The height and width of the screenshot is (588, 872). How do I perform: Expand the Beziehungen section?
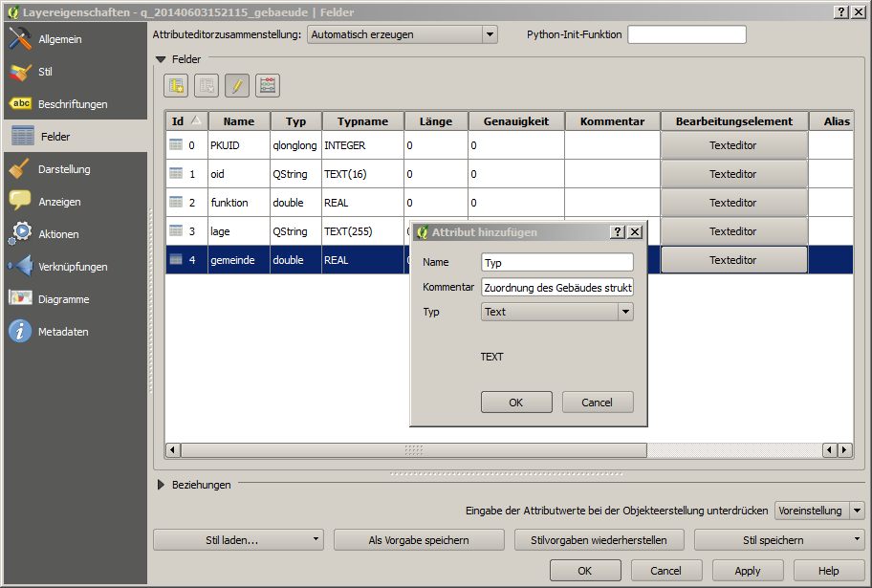pyautogui.click(x=162, y=485)
